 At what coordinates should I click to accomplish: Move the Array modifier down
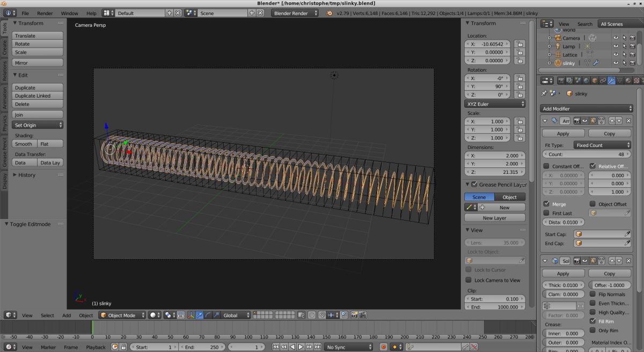[619, 121]
